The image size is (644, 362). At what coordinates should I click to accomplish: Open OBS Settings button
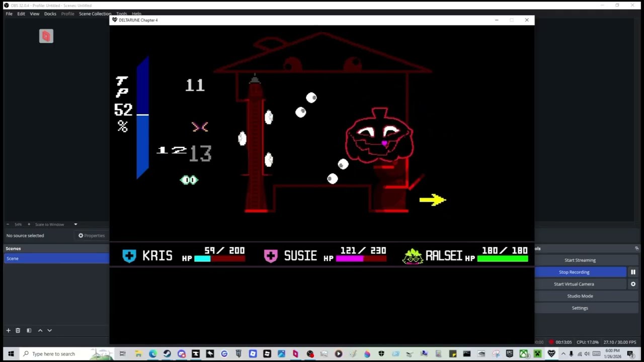coord(580,308)
